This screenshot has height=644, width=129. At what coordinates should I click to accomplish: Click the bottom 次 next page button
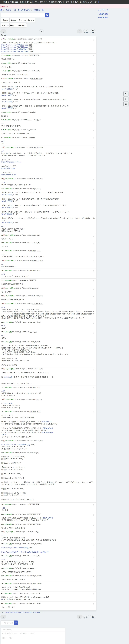80,617
